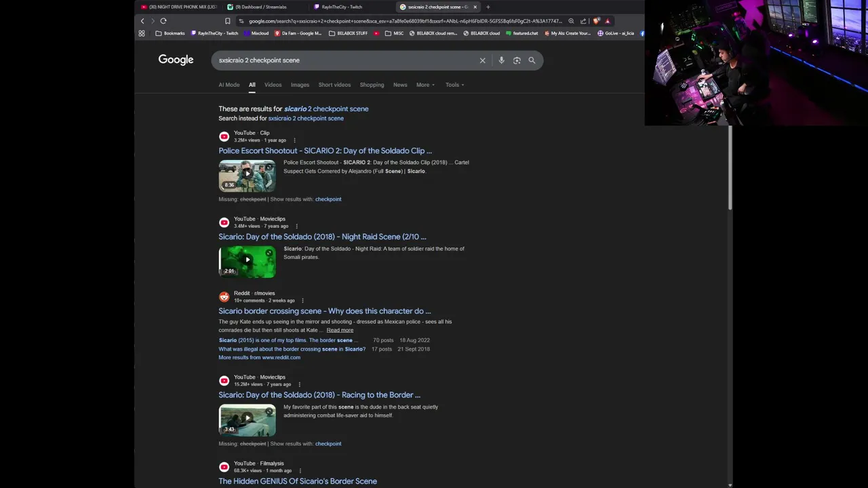Open the more options dots for Racing to the Border result

(x=299, y=384)
